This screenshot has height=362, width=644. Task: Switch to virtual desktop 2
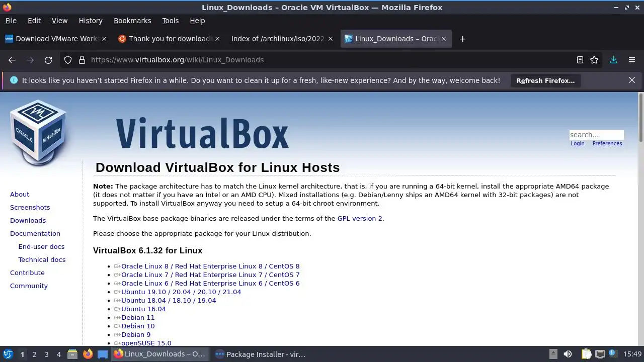point(34,354)
